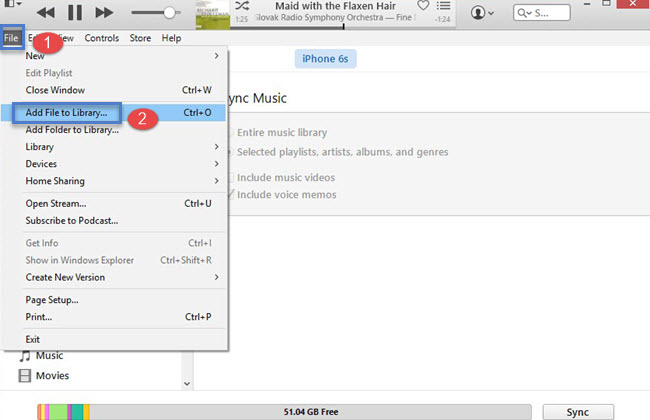Open the File menu
The height and width of the screenshot is (420, 650).
click(12, 38)
